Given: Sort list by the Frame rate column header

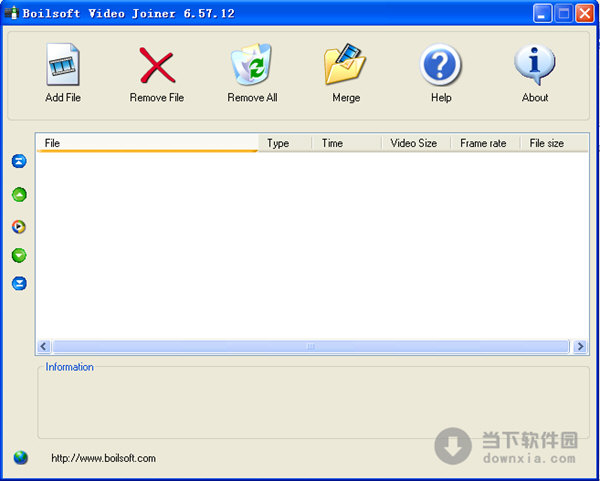Looking at the screenshot, I should point(485,143).
